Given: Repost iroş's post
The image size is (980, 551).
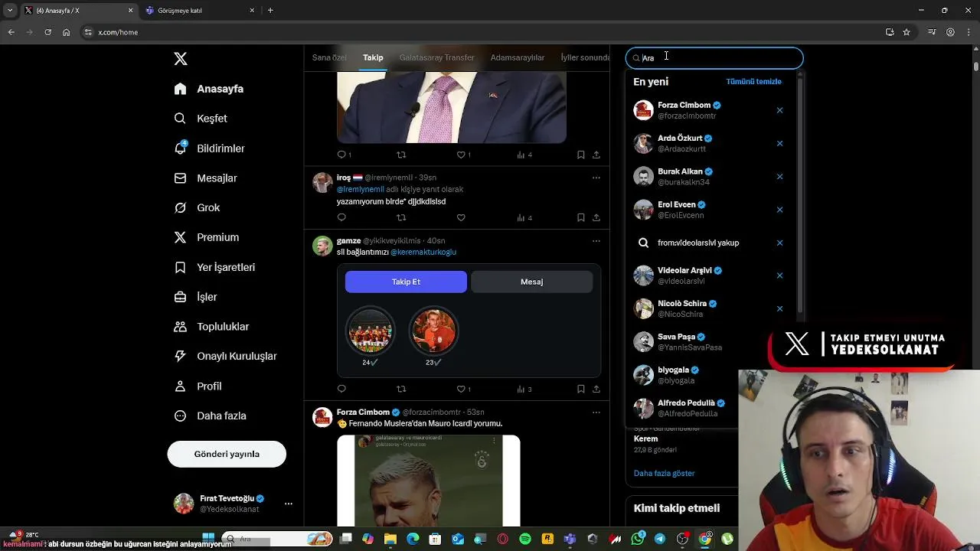Looking at the screenshot, I should click(401, 218).
